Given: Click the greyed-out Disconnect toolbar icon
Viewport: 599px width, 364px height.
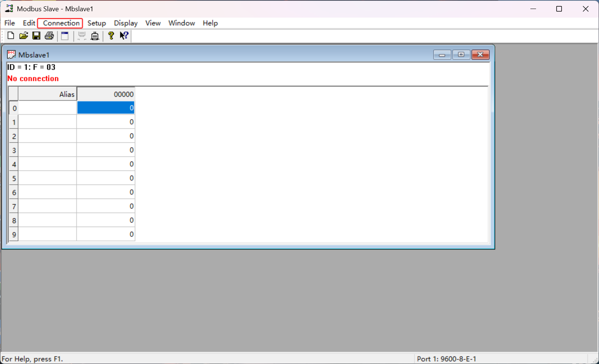Looking at the screenshot, I should [82, 36].
